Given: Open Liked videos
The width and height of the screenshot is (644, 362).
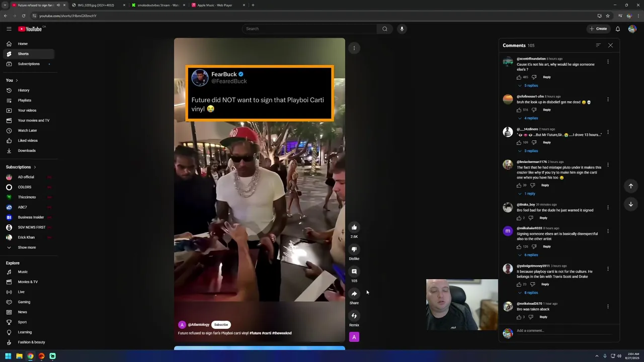Looking at the screenshot, I should coord(27,141).
